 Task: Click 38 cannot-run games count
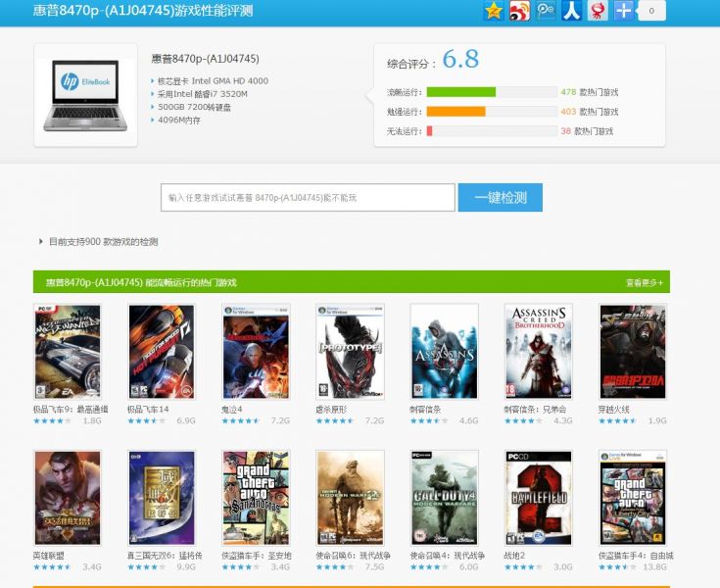pyautogui.click(x=566, y=131)
